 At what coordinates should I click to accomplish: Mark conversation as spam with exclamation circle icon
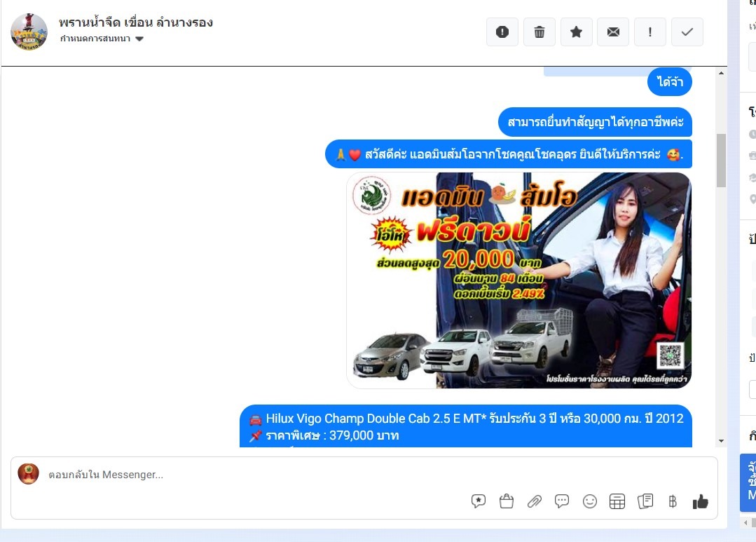tap(502, 32)
